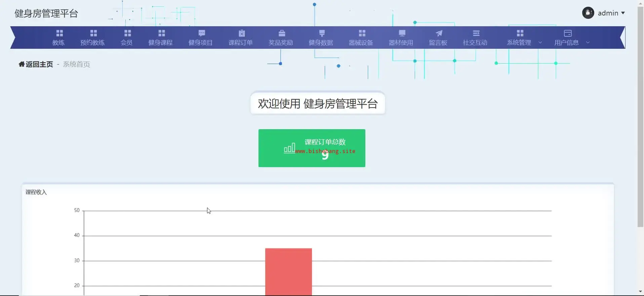Click the 课程订单总数 card title

coord(325,142)
